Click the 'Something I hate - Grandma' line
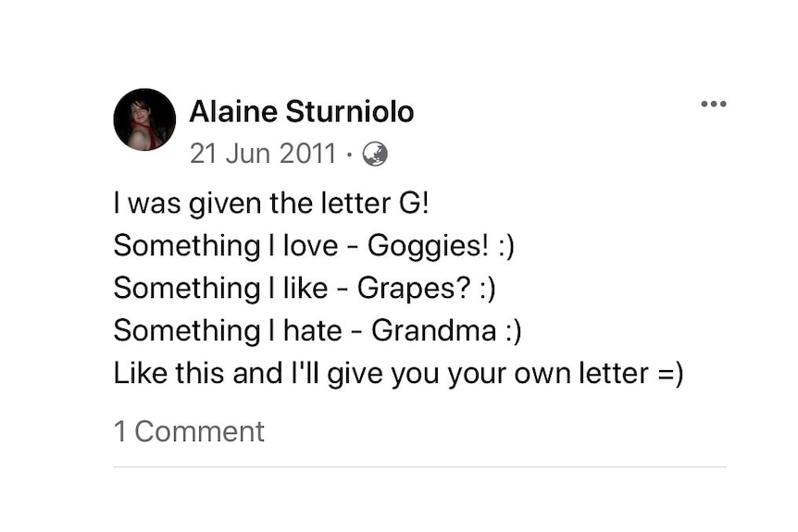 [x=318, y=330]
